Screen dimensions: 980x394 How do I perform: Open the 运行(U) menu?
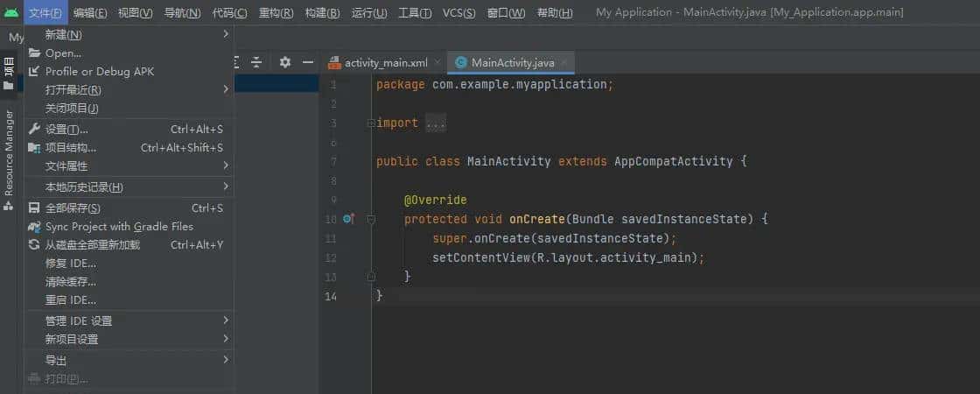click(368, 12)
